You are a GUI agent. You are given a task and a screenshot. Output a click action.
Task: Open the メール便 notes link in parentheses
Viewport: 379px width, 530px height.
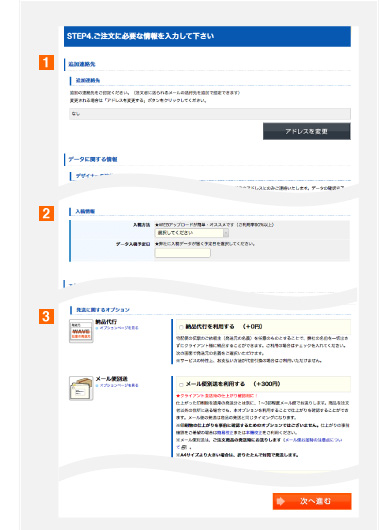(x=313, y=440)
